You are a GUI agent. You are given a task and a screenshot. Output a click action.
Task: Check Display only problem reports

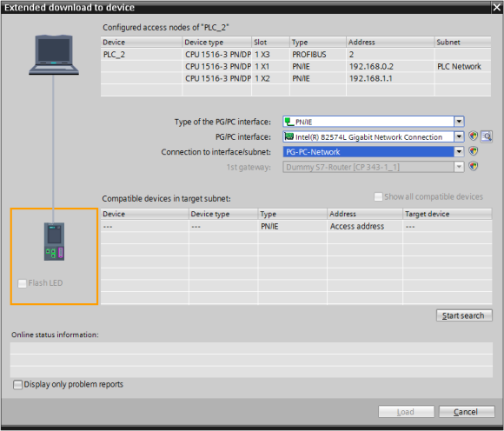coord(17,384)
